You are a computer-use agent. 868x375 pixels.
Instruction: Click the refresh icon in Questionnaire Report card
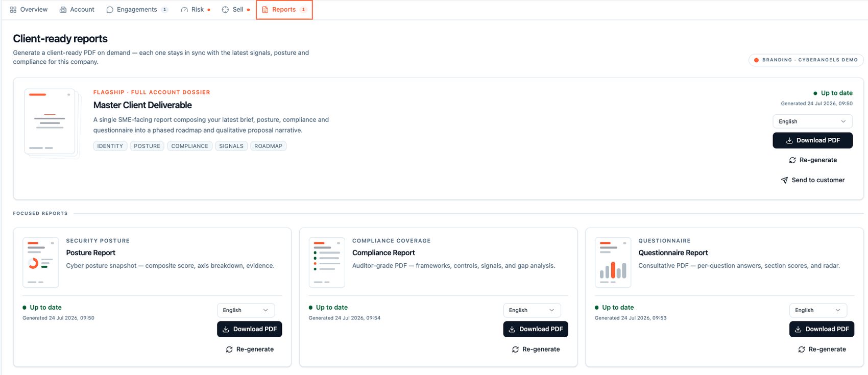point(802,349)
